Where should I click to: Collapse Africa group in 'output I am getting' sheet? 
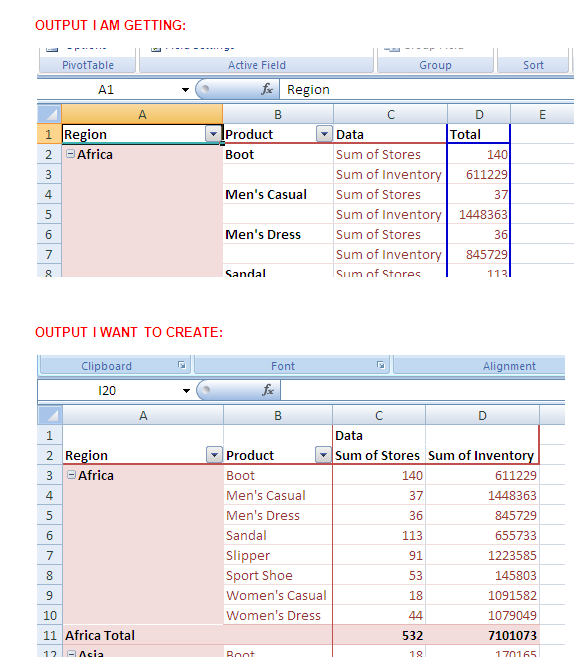click(x=70, y=154)
